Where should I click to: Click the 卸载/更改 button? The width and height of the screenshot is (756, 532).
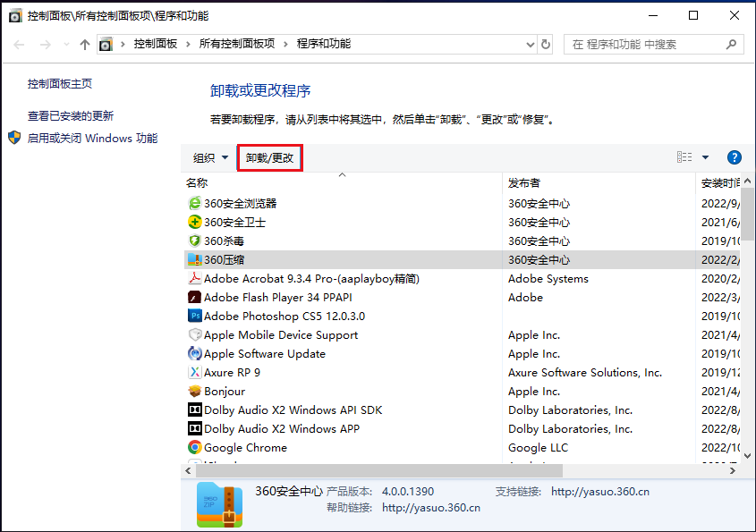[269, 157]
